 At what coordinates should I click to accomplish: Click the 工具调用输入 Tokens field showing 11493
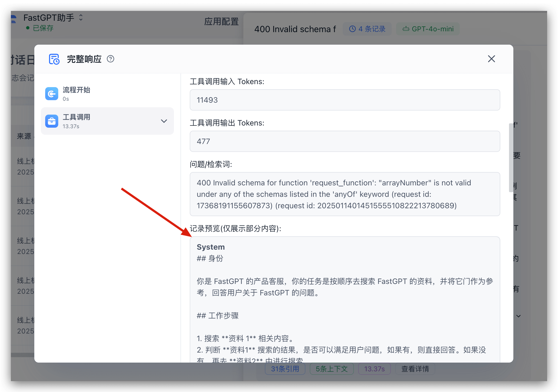[345, 100]
